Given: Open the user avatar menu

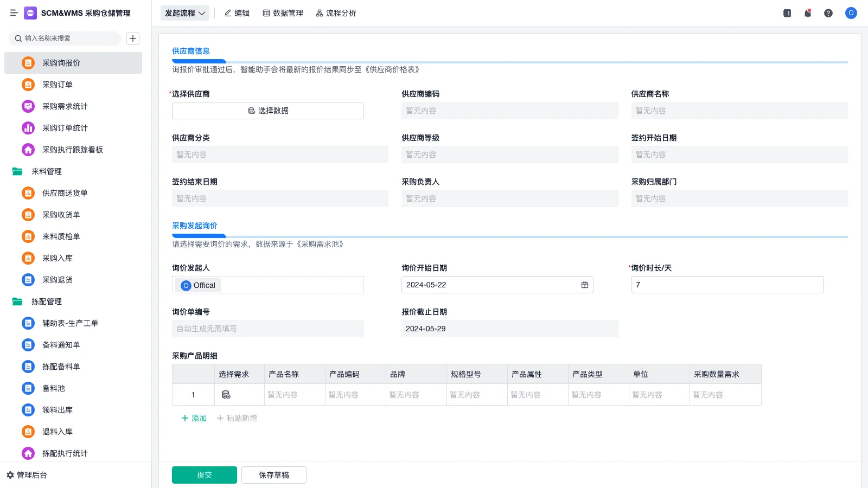Looking at the screenshot, I should tap(851, 13).
